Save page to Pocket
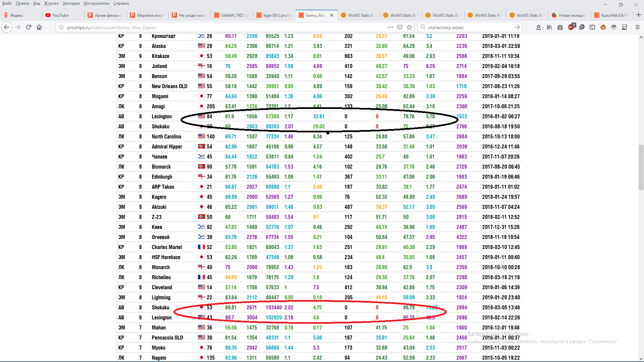 point(400,27)
